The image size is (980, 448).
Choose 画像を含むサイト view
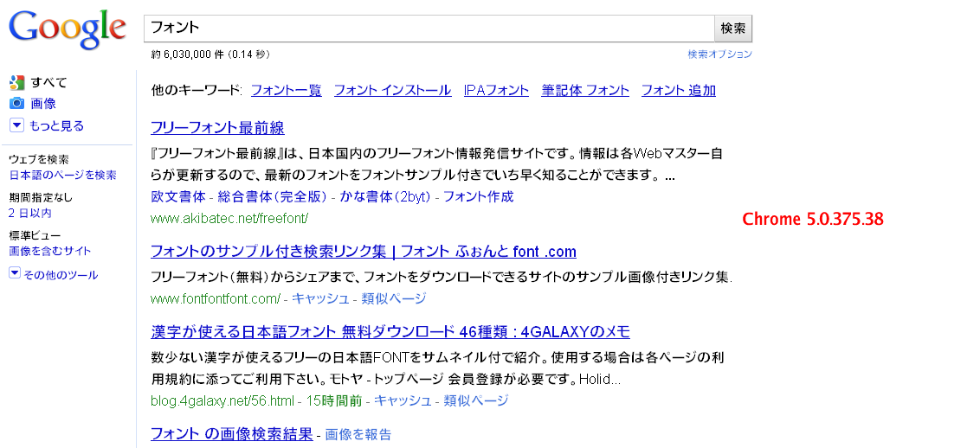coord(50,252)
